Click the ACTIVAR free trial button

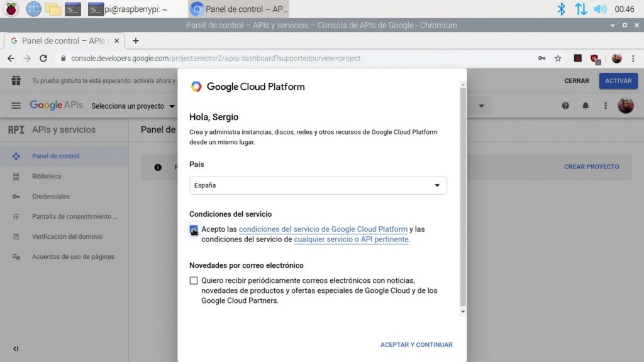tap(618, 81)
